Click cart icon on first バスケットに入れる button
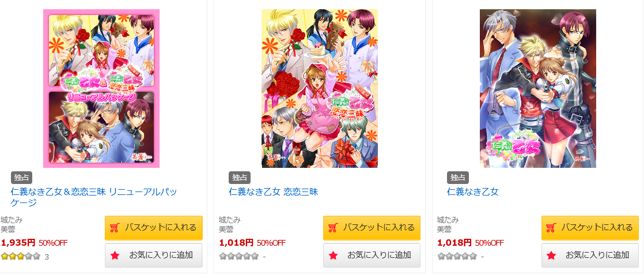 (x=115, y=227)
